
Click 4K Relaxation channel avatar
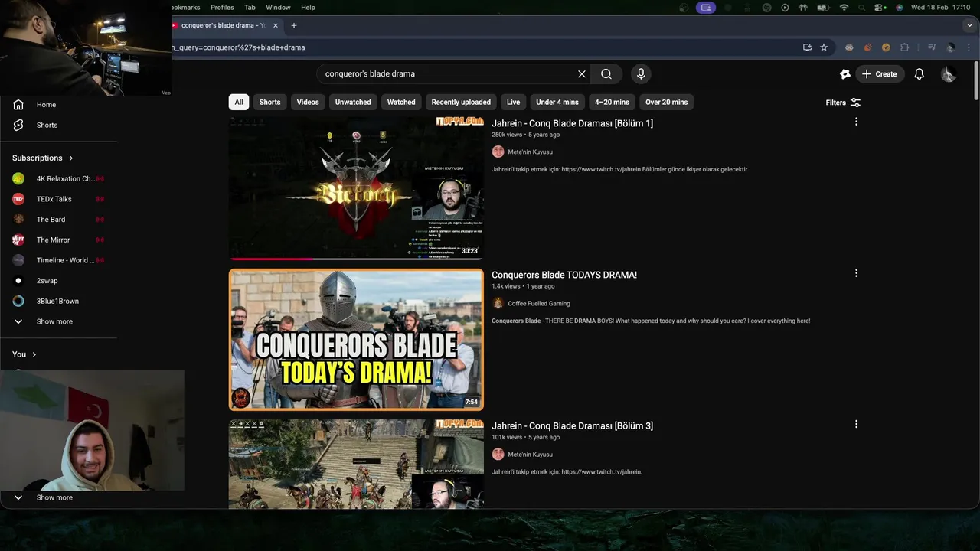point(18,178)
